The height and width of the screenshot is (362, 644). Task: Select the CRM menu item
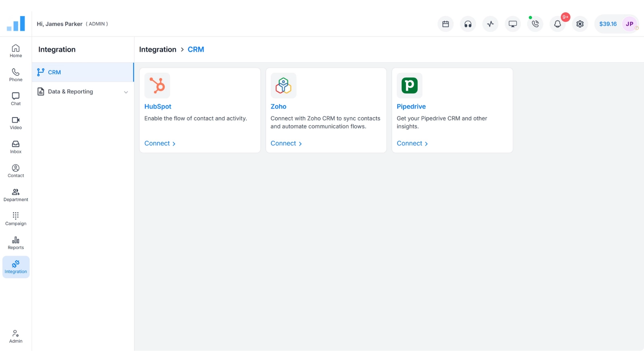pos(83,72)
